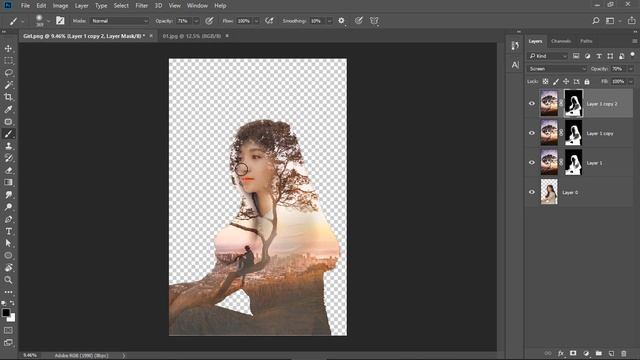
Task: Open the layer Fill dropdown
Action: click(631, 82)
